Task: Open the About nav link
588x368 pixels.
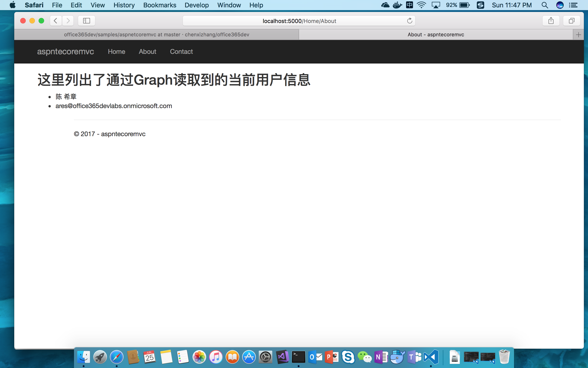Action: tap(147, 52)
